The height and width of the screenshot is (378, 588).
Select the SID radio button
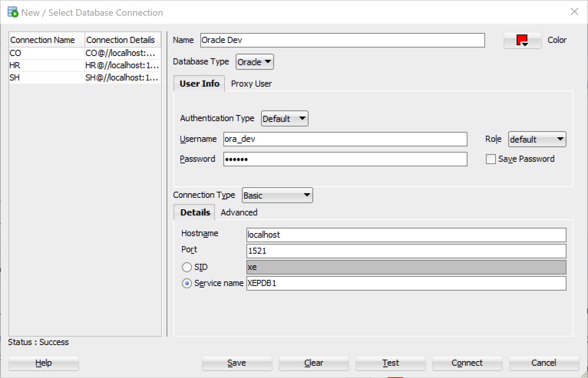coord(187,267)
